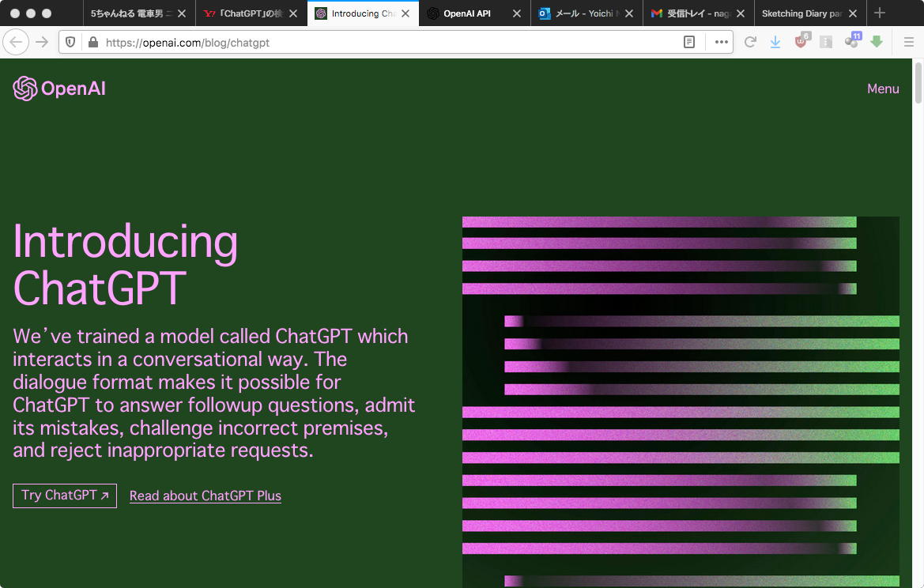This screenshot has width=924, height=588.
Task: Click the Try ChatGPT button
Action: pyautogui.click(x=65, y=496)
